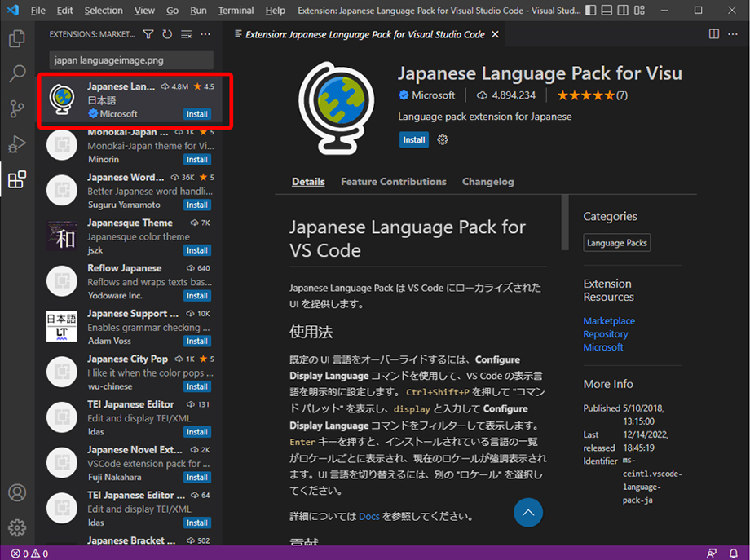The height and width of the screenshot is (560, 750).
Task: Click the Extension Japanese Language Pack editor tab
Action: tap(364, 34)
